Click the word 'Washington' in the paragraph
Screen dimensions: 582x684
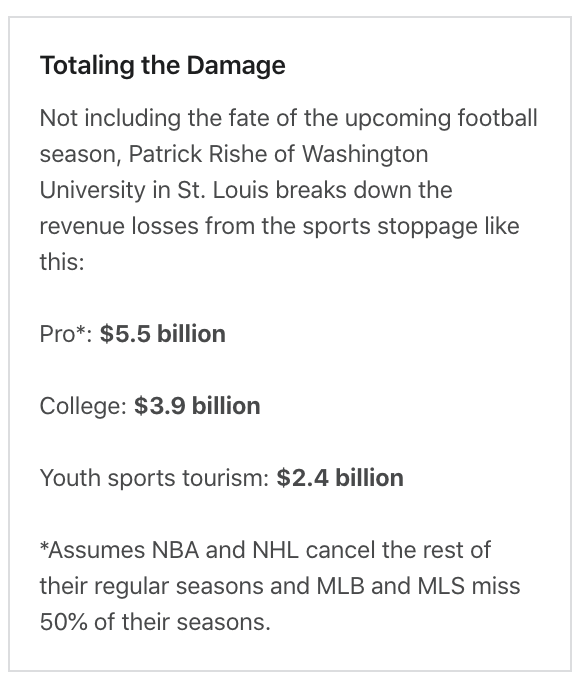coord(365,155)
